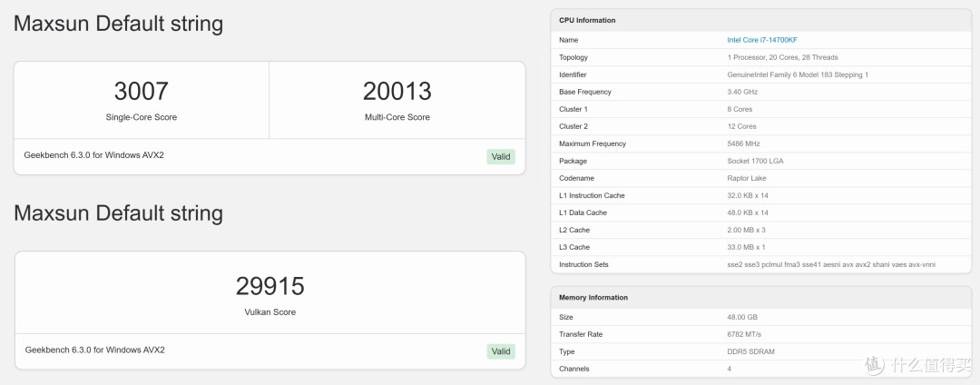Select the 5486 MHz maximum frequency value
This screenshot has width=980, height=385.
(744, 143)
